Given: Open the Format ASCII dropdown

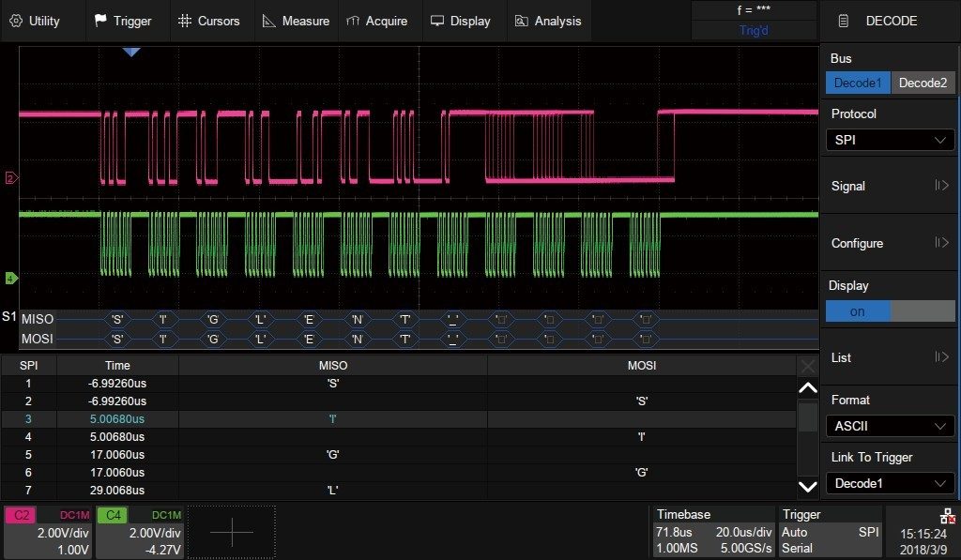Looking at the screenshot, I should 890,426.
